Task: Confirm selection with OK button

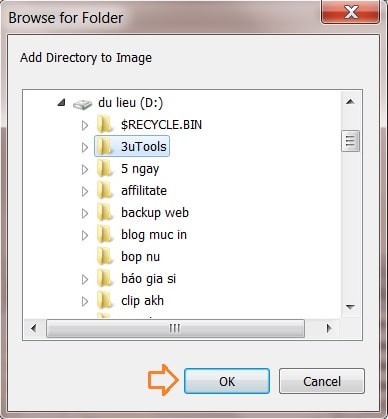Action: tap(227, 381)
